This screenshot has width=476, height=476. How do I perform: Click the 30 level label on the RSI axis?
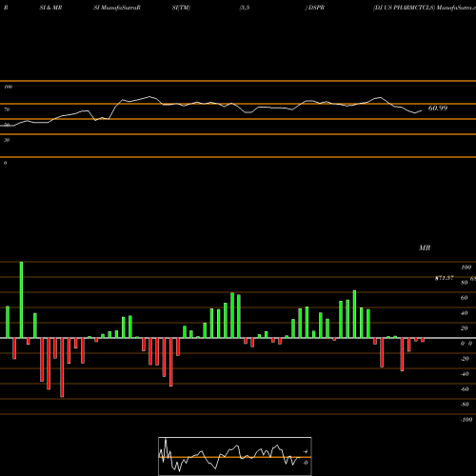7,140
